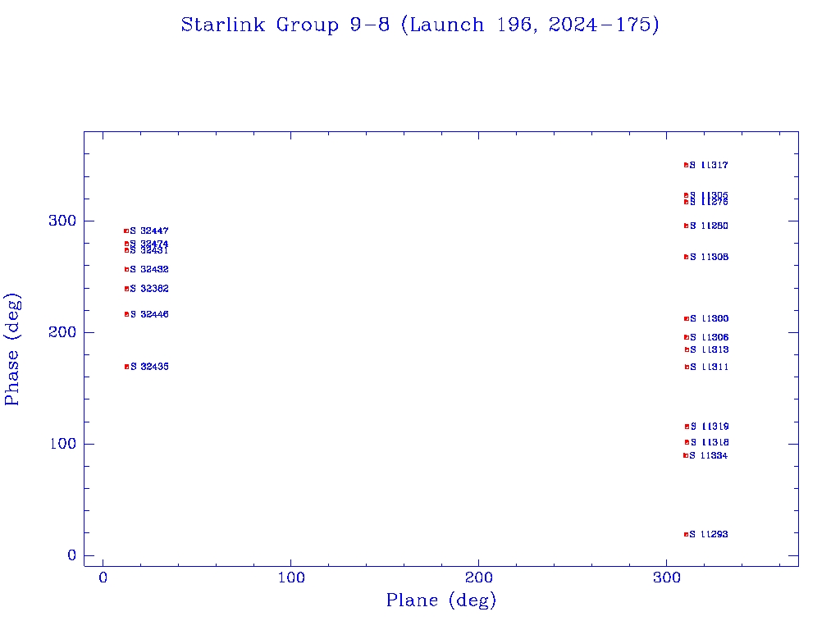Click the red marker beside S 11308
The image size is (840, 630).
pos(687,257)
